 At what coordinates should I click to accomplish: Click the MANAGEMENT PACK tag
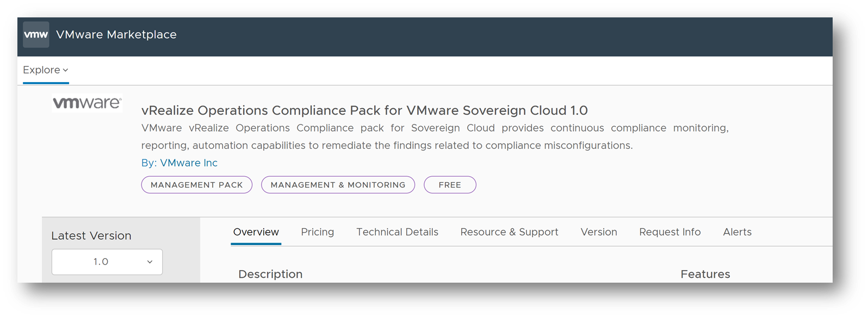(197, 185)
